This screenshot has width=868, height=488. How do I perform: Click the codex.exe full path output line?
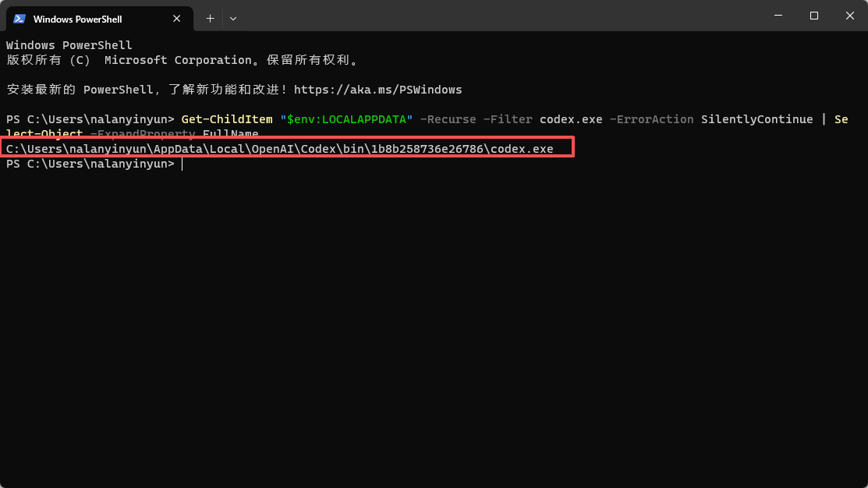279,149
